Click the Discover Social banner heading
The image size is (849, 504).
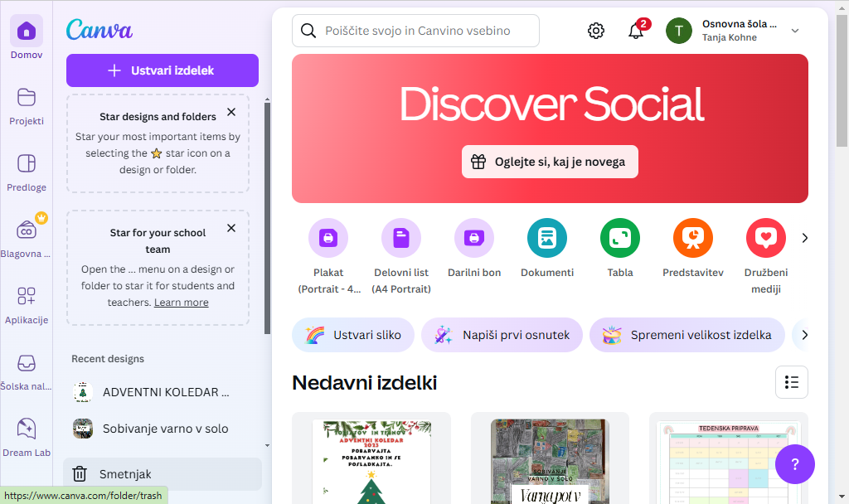click(551, 104)
